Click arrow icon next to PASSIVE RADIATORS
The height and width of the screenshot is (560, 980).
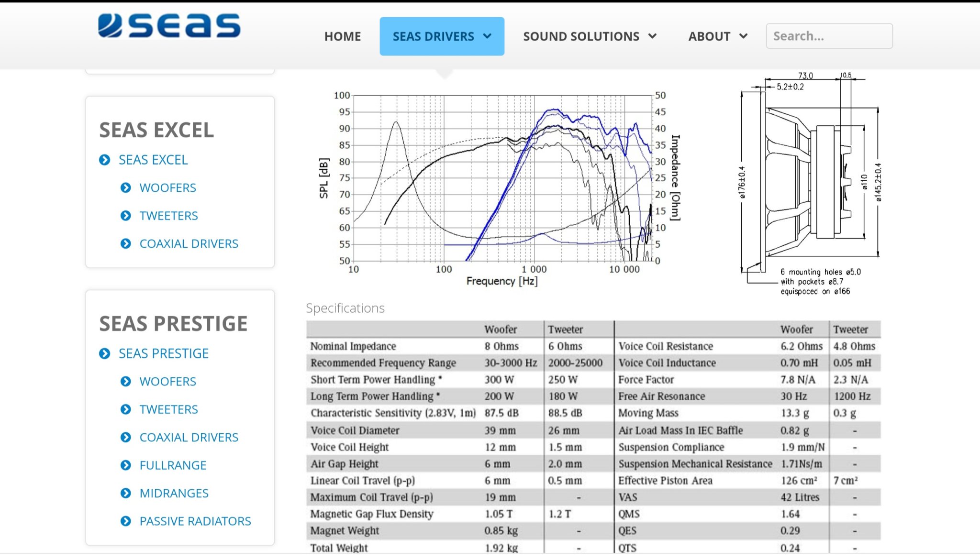click(x=125, y=521)
